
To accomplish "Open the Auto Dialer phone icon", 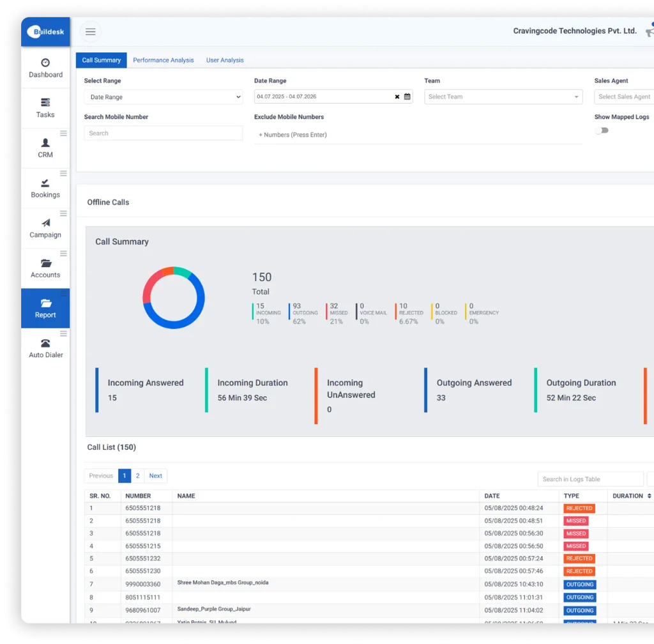I will [x=45, y=343].
